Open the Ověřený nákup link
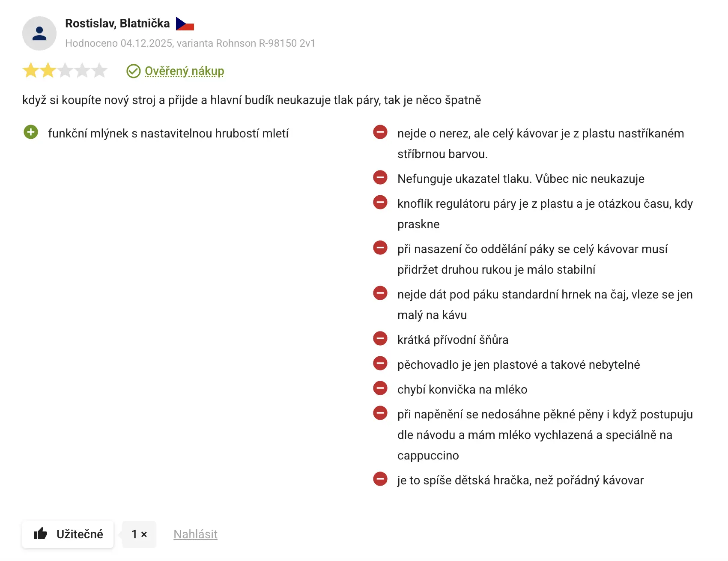The width and height of the screenshot is (728, 561). (184, 71)
